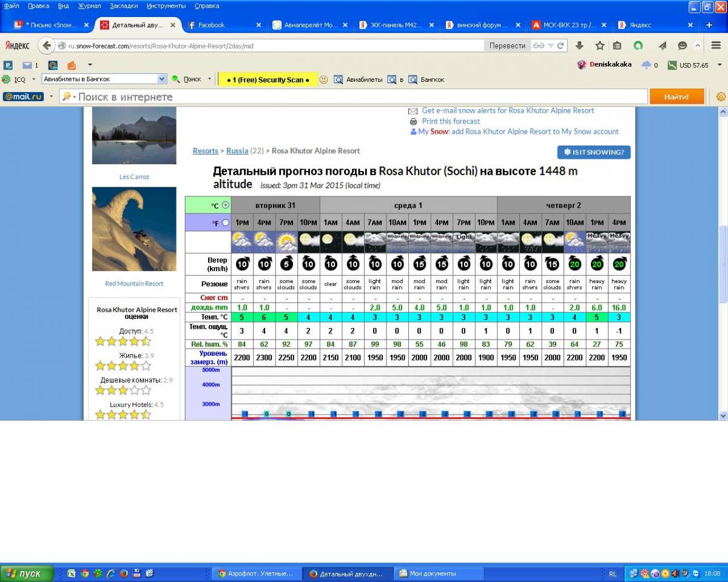Open the Правка menu
Viewport: 728px width, 582px height.
[38, 6]
